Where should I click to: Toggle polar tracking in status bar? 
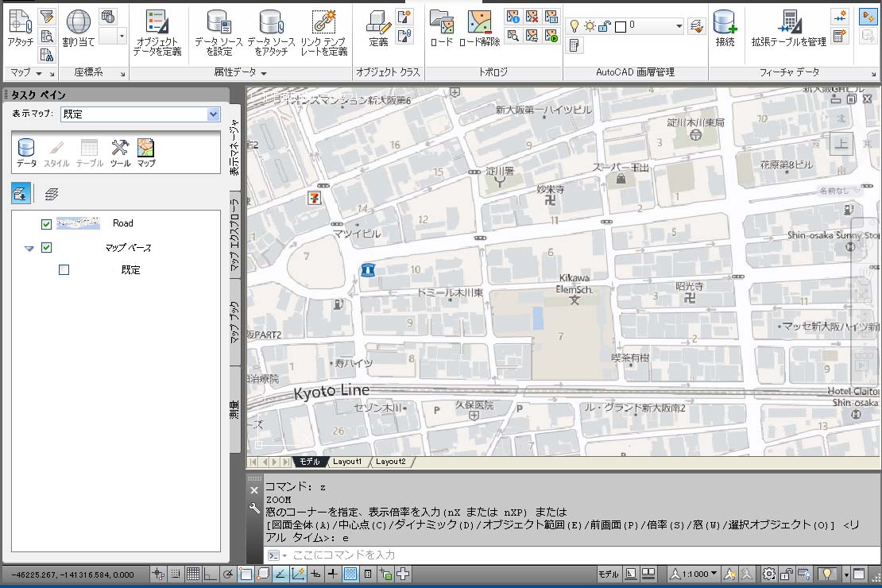click(228, 574)
